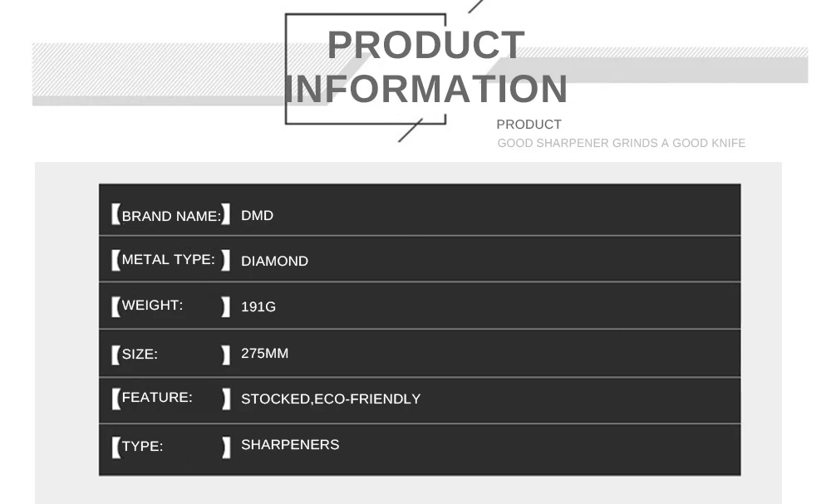Select the TYPE label
831x504 pixels.
(142, 446)
